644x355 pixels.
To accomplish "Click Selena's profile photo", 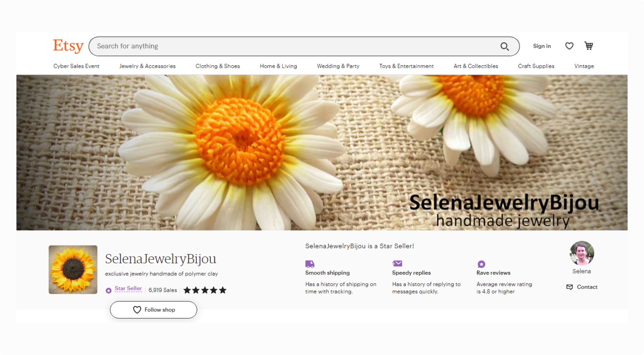I will pyautogui.click(x=582, y=253).
